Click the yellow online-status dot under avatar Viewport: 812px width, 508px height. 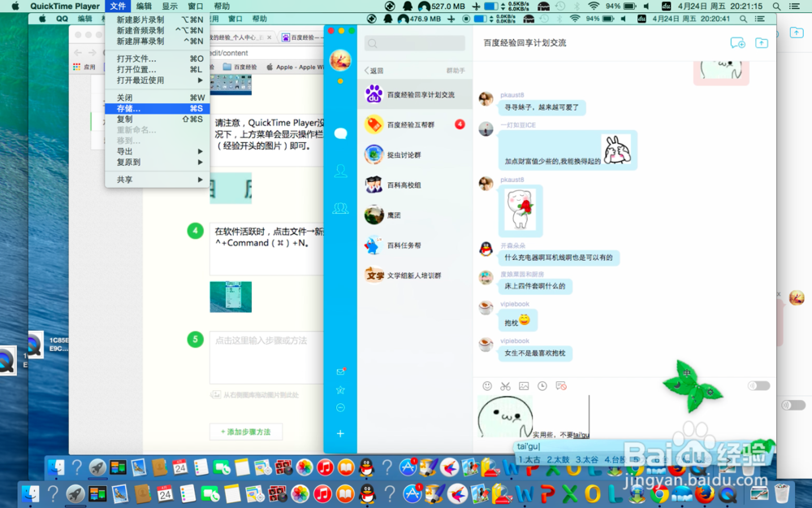click(x=340, y=80)
